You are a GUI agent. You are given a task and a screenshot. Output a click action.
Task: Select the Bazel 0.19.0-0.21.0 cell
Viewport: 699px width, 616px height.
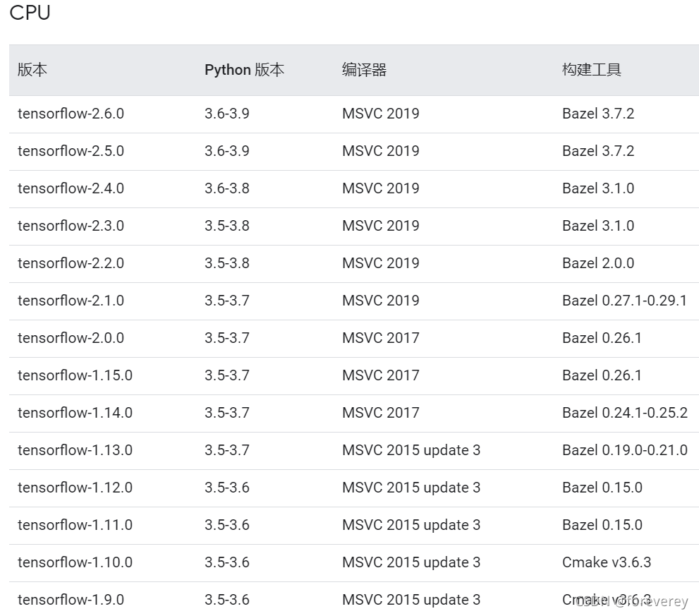coord(625,451)
